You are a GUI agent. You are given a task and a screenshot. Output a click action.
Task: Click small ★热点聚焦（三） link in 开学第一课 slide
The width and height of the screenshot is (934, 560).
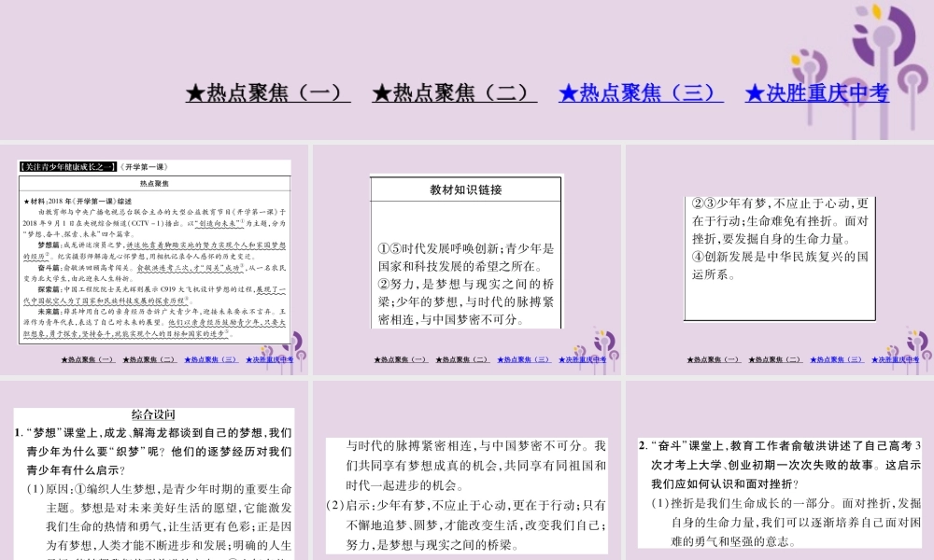point(211,359)
